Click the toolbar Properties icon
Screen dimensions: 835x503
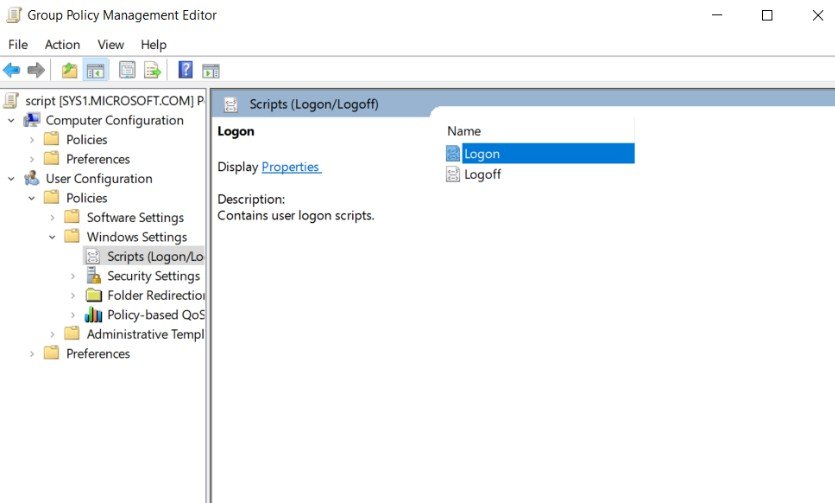[x=127, y=70]
